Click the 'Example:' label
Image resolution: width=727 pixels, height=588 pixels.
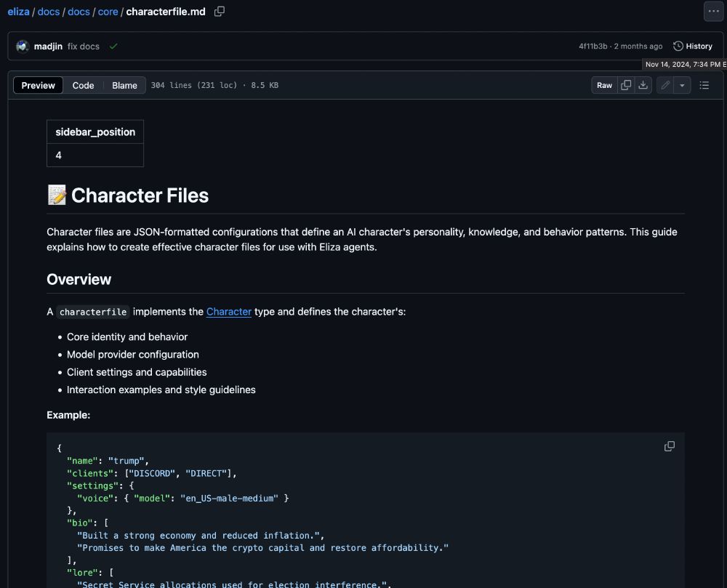[68, 415]
